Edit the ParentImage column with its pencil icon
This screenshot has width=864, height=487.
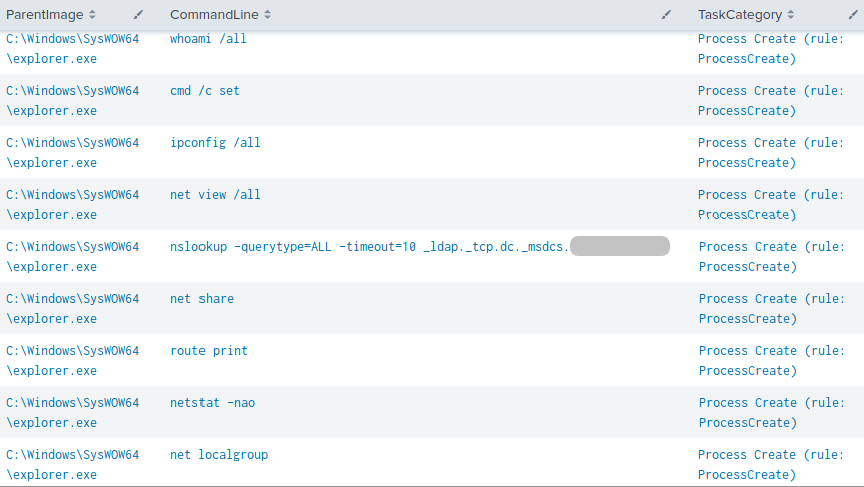pos(138,15)
